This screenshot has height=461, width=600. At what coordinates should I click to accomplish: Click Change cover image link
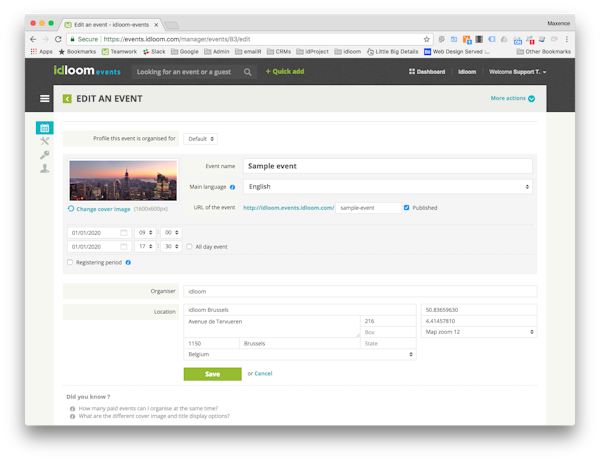click(103, 209)
